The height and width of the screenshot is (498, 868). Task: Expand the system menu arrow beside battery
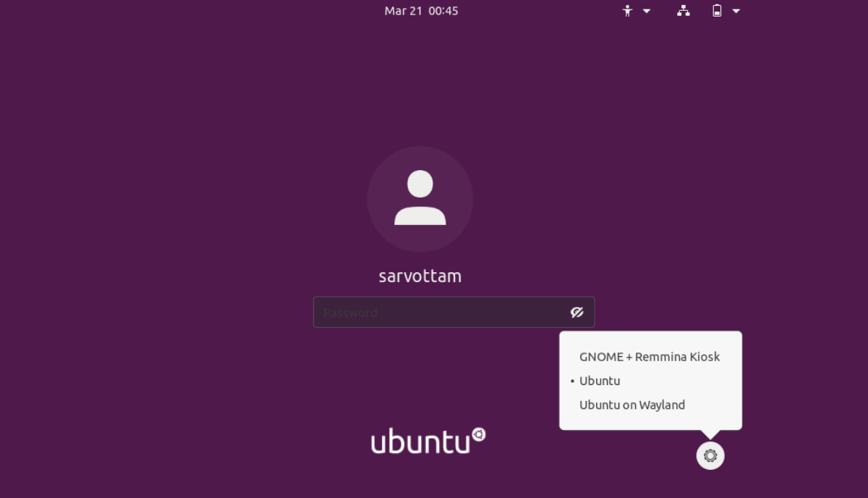coord(736,11)
